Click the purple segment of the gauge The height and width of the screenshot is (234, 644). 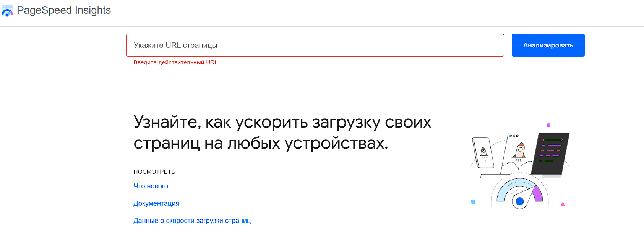coord(538,193)
